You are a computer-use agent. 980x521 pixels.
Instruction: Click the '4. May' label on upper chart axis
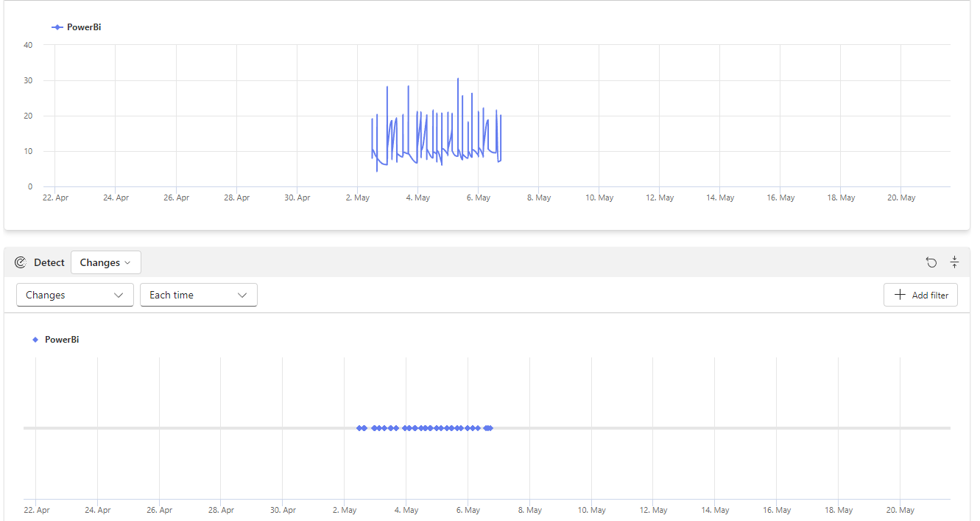coord(417,197)
